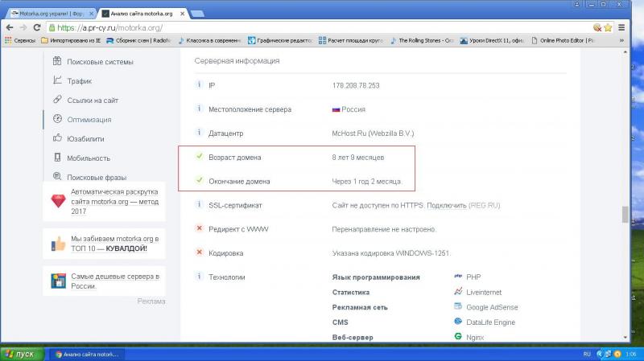Click the address bar URL field
Viewport: 644px width, 361px height.
322,27
